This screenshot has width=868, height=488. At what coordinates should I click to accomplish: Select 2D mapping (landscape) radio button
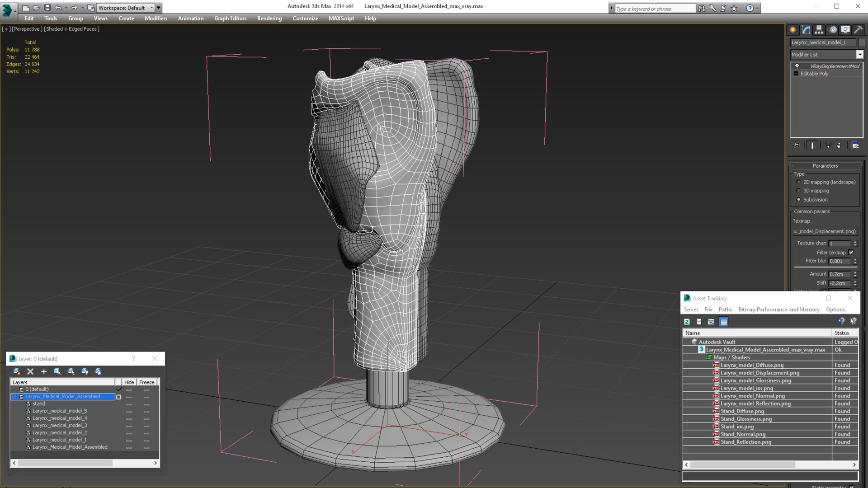(x=798, y=182)
